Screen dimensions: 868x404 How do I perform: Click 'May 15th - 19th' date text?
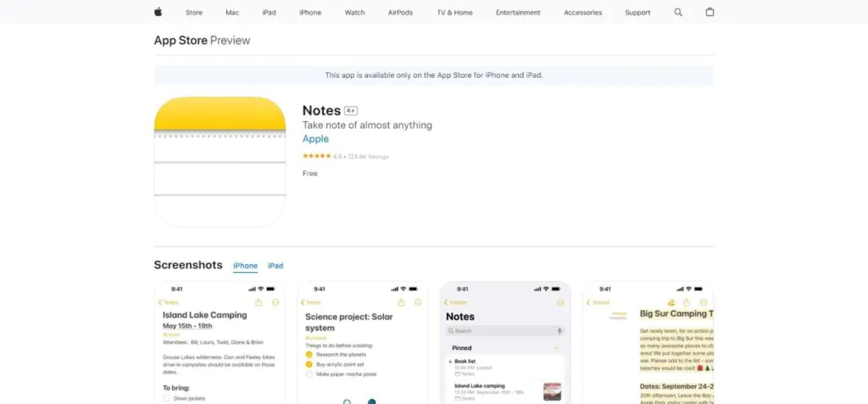tap(187, 325)
